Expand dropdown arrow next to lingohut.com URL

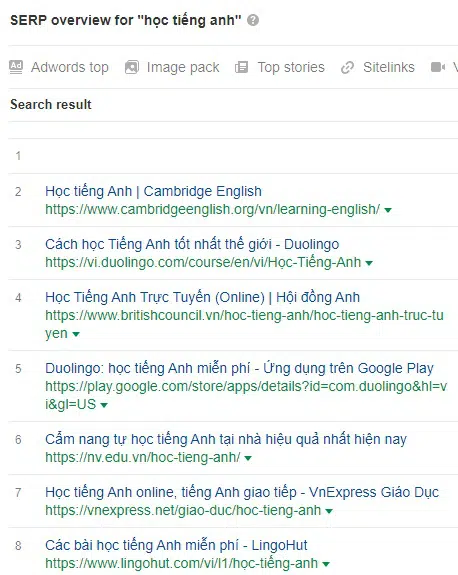(326, 564)
